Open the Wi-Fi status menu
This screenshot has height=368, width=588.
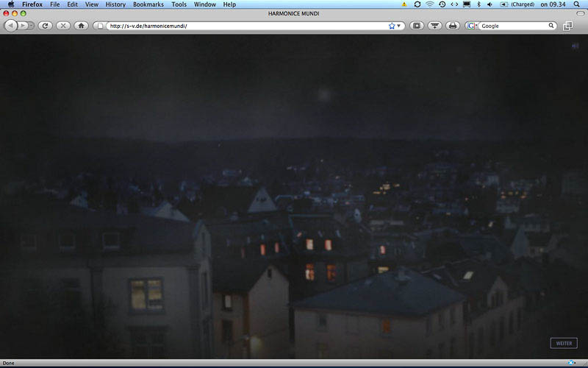point(430,4)
